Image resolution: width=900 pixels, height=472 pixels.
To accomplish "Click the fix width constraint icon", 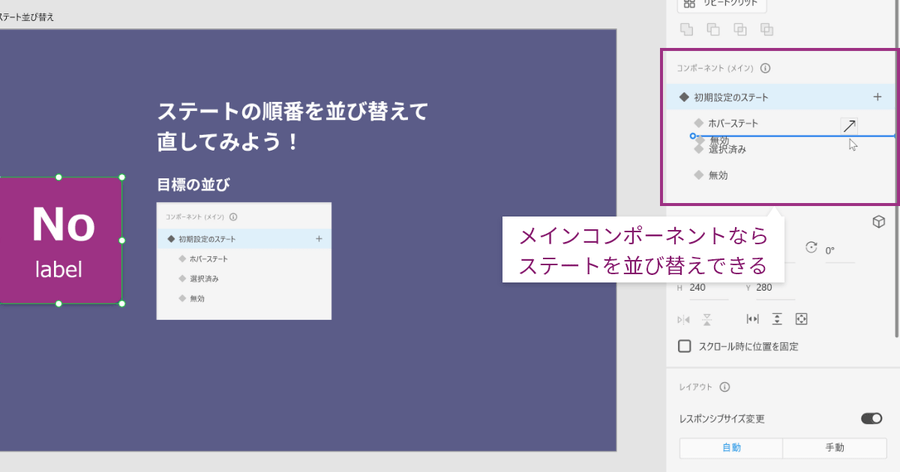I will 752,319.
